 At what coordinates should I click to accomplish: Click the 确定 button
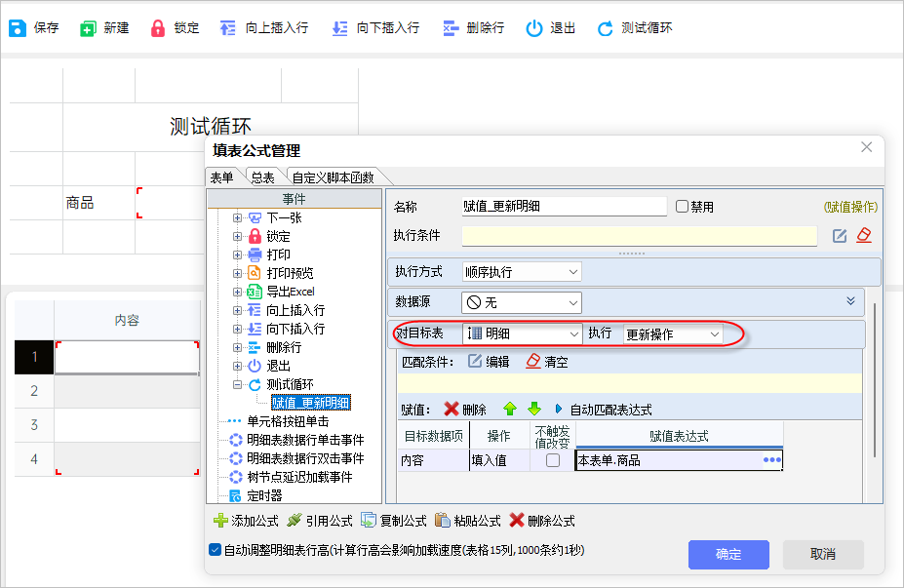coord(728,554)
